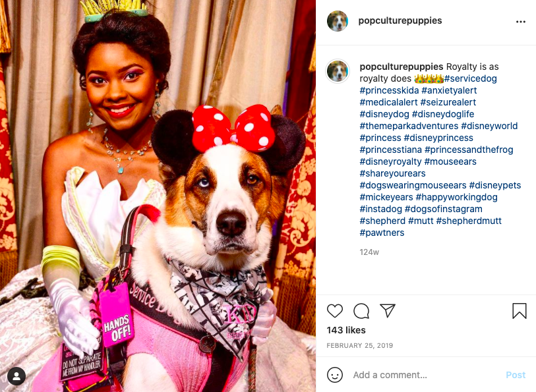Open popculturepuppies header profile picture
The height and width of the screenshot is (392, 536).
(x=338, y=21)
